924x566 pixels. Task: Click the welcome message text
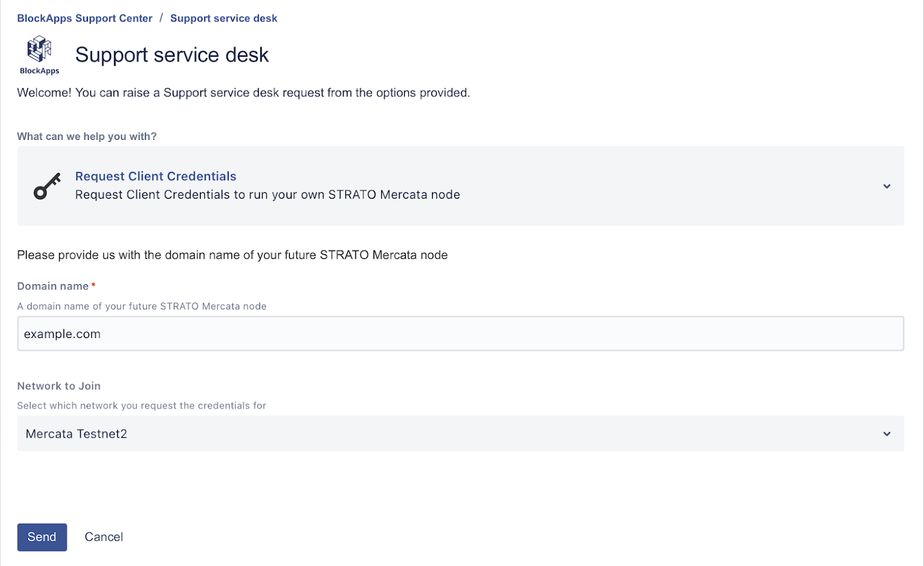244,92
